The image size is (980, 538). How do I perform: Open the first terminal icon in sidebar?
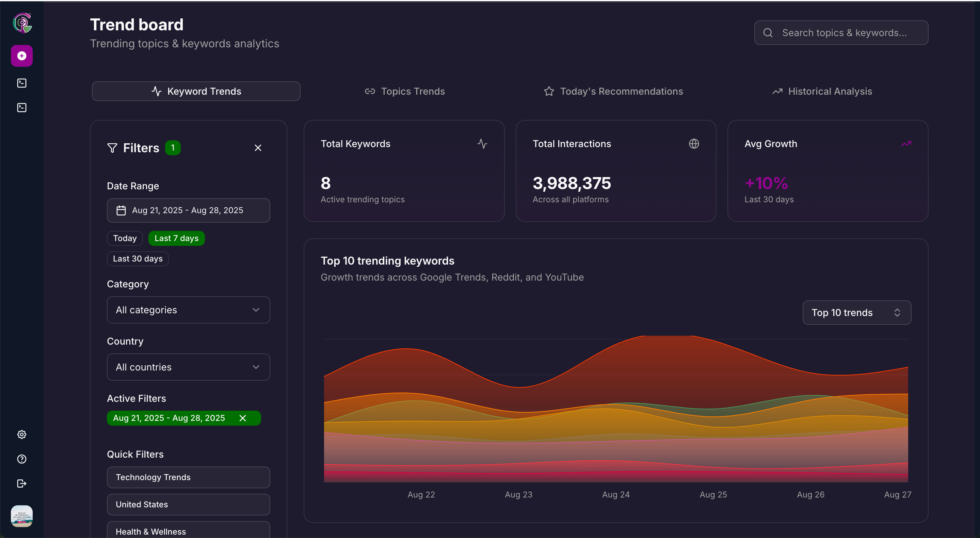(x=22, y=83)
